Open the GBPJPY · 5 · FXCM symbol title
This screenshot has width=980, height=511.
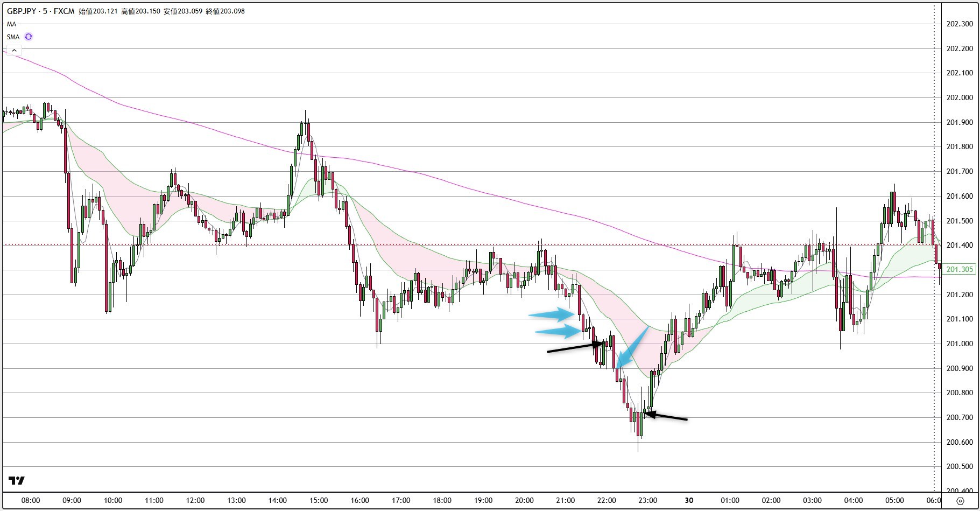tap(40, 11)
